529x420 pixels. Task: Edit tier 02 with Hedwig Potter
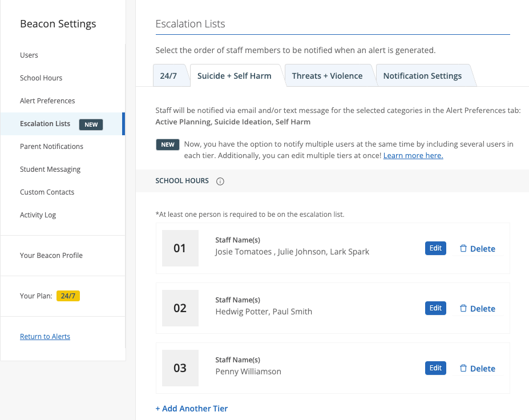point(435,308)
